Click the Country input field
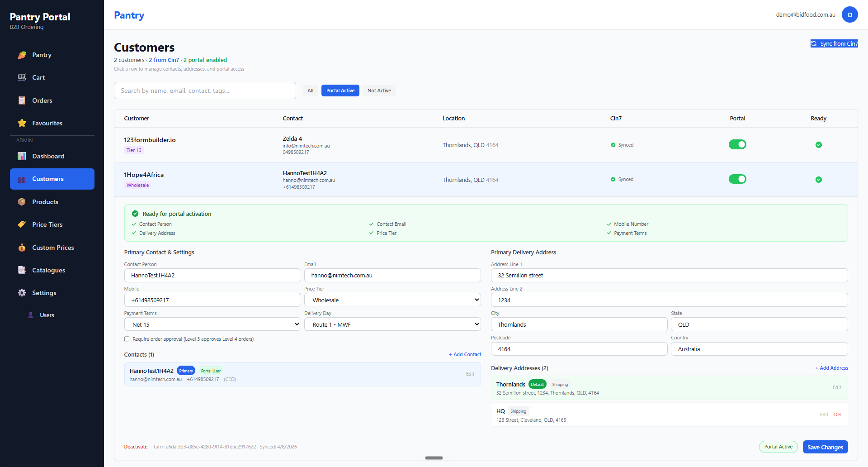The height and width of the screenshot is (467, 868). [759, 349]
